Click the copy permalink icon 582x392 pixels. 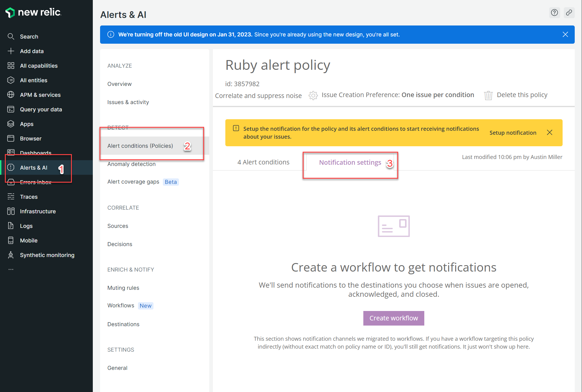click(x=569, y=13)
